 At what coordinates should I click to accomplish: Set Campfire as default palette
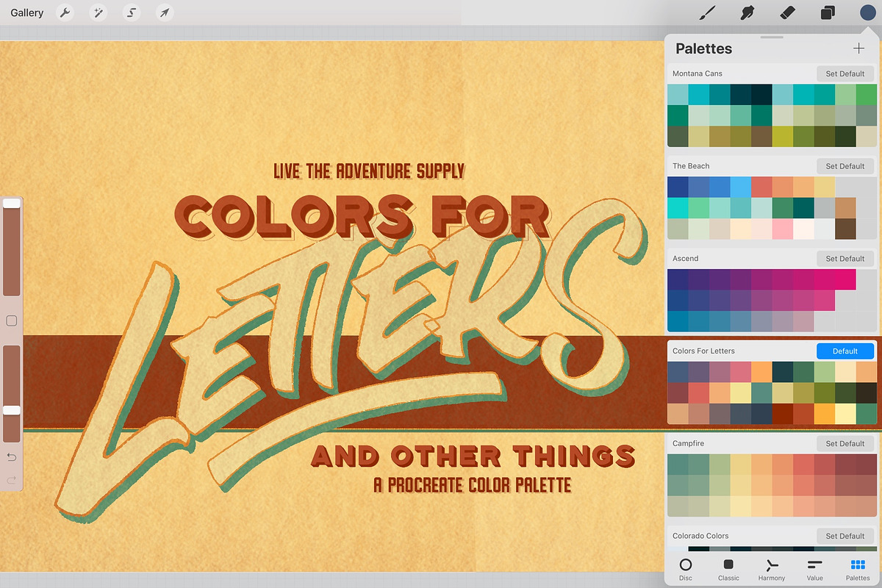point(845,443)
